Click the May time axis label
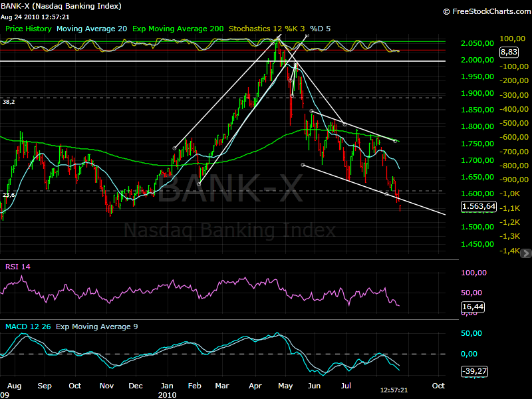 point(285,386)
